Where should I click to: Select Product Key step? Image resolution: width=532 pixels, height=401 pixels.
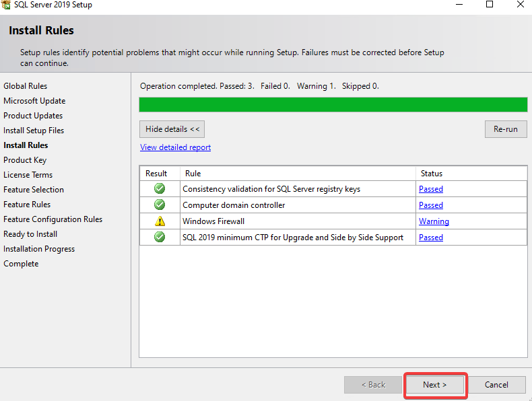25,160
